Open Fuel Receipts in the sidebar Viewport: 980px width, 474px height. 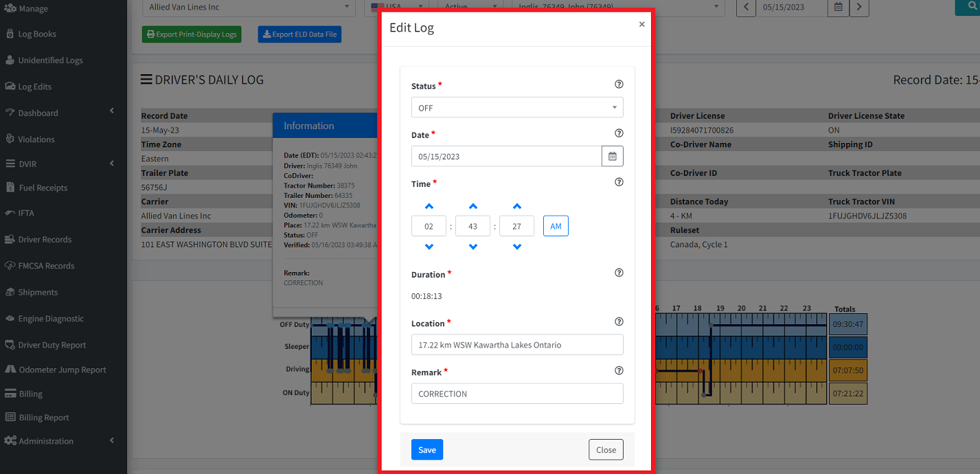(43, 188)
